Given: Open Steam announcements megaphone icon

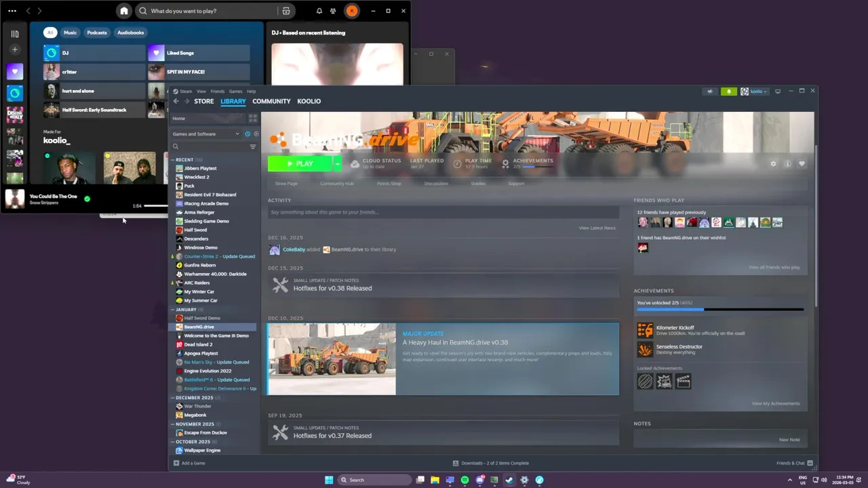Looking at the screenshot, I should click(x=709, y=91).
